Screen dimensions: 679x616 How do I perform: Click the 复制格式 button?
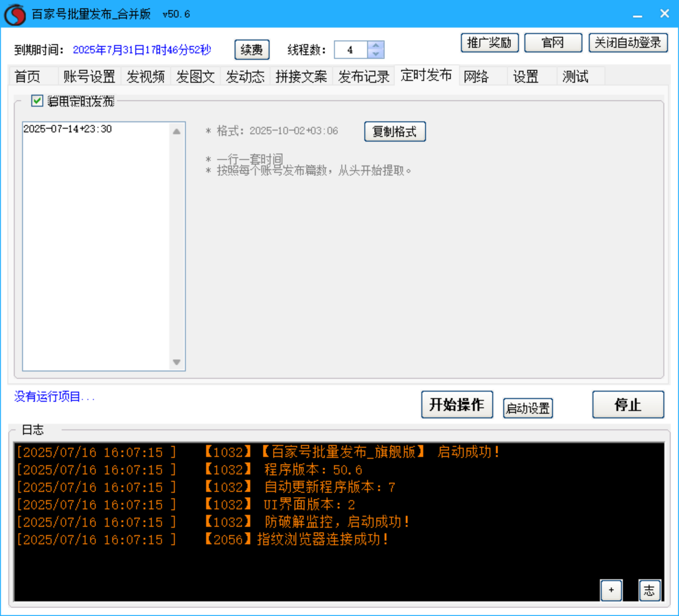point(395,132)
